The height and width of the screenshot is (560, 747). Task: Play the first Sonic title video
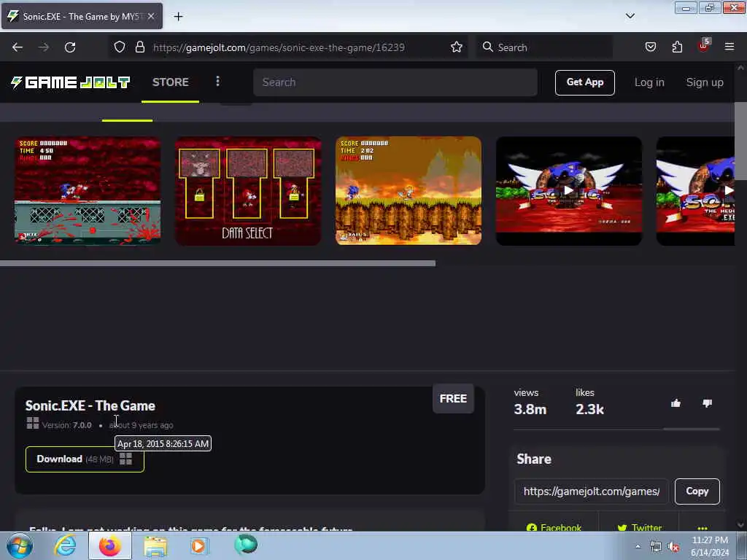[569, 191]
